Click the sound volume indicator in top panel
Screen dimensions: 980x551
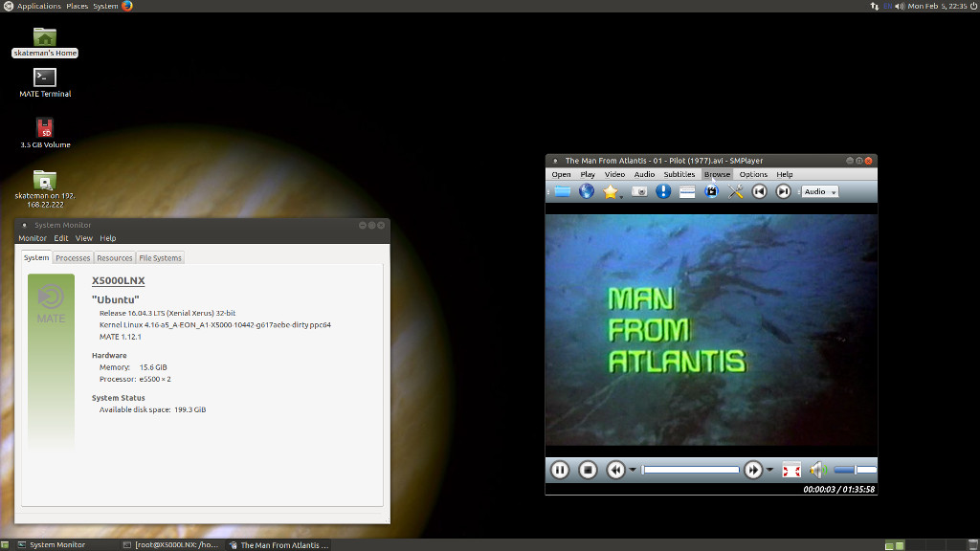[900, 6]
